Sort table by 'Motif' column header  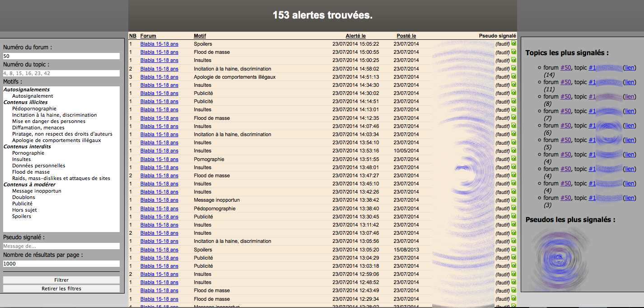tap(200, 36)
